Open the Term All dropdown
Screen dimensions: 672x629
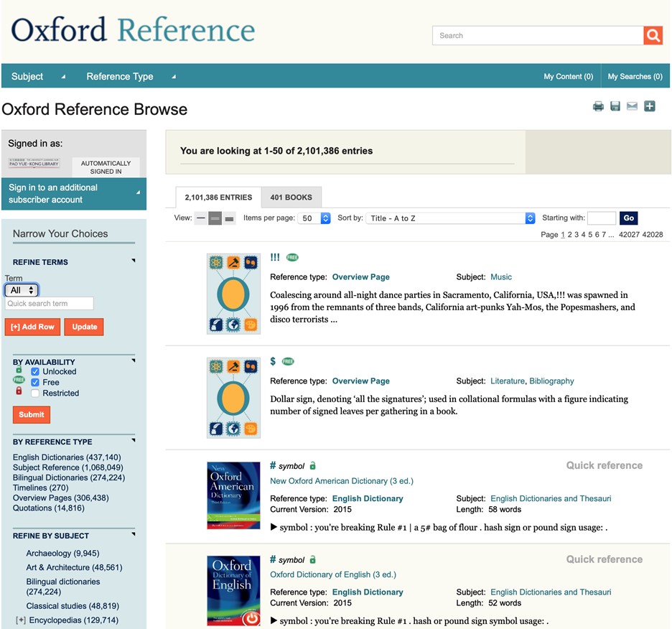click(x=22, y=290)
